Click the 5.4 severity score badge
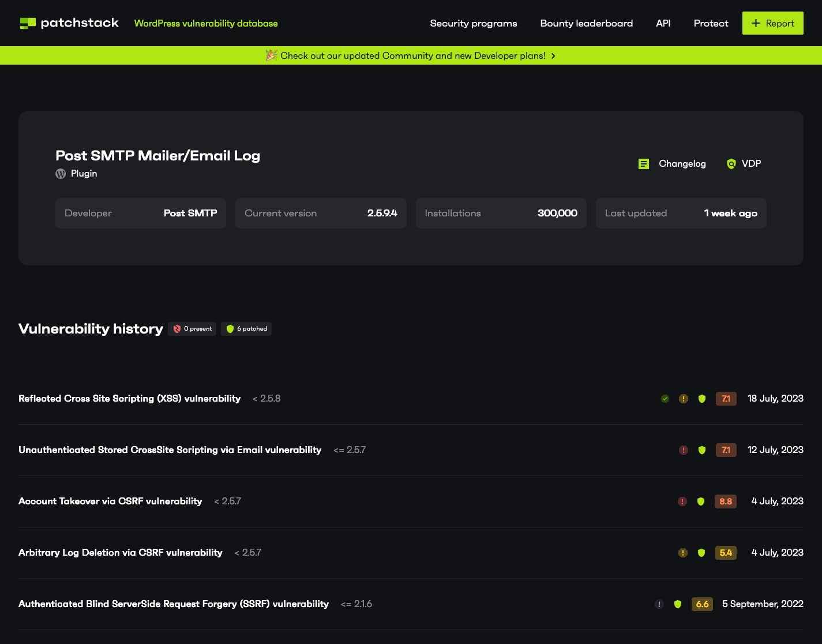This screenshot has width=822, height=644. [x=726, y=553]
